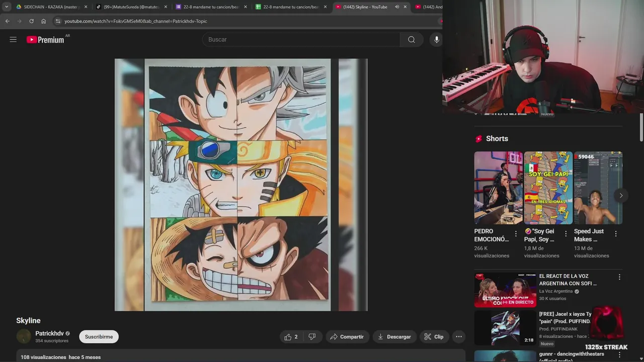Start voice search with microphone icon
The height and width of the screenshot is (362, 644).
coord(436,40)
